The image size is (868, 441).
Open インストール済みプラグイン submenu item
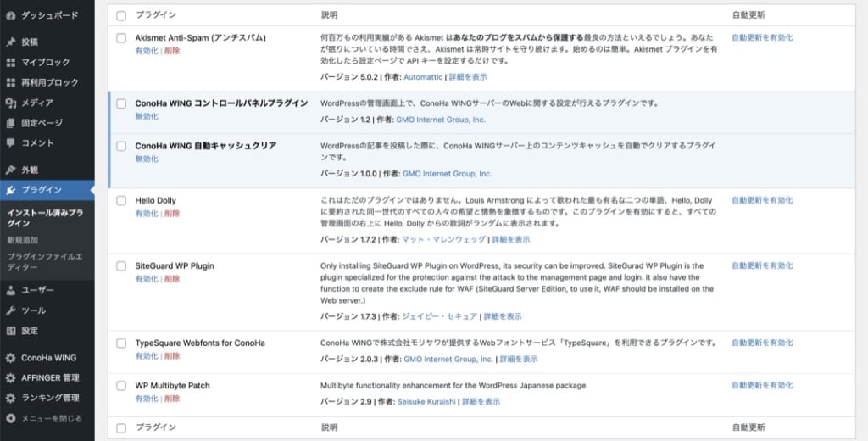coord(46,218)
